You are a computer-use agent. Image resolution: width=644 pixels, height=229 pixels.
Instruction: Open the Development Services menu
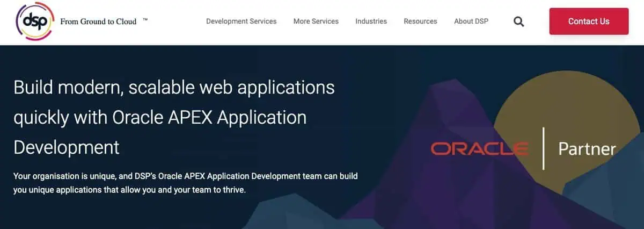pyautogui.click(x=241, y=22)
